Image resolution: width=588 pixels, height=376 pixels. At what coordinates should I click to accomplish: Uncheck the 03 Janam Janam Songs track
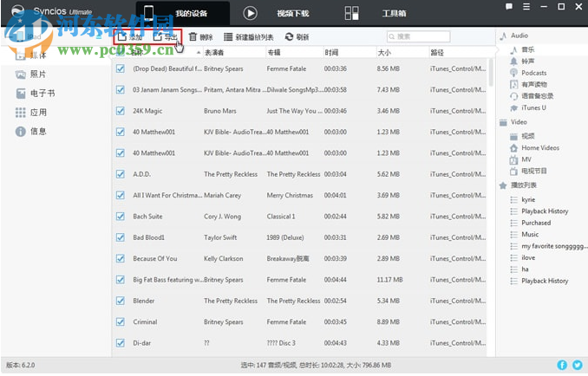point(121,90)
